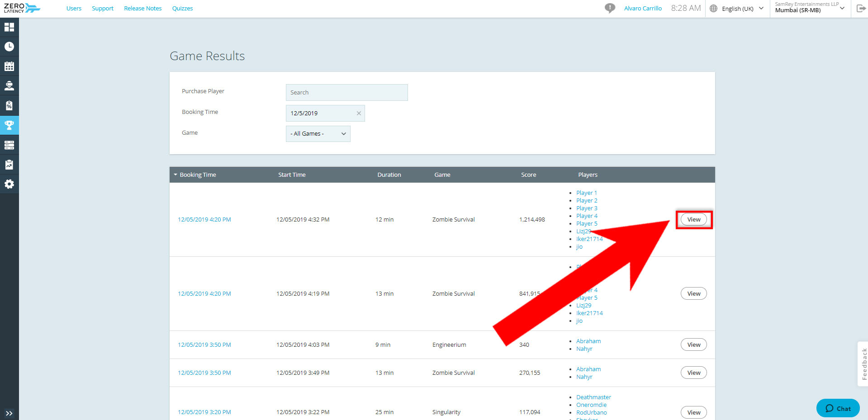Image resolution: width=868 pixels, height=420 pixels.
Task: Open the alert notification bubble icon
Action: 610,8
